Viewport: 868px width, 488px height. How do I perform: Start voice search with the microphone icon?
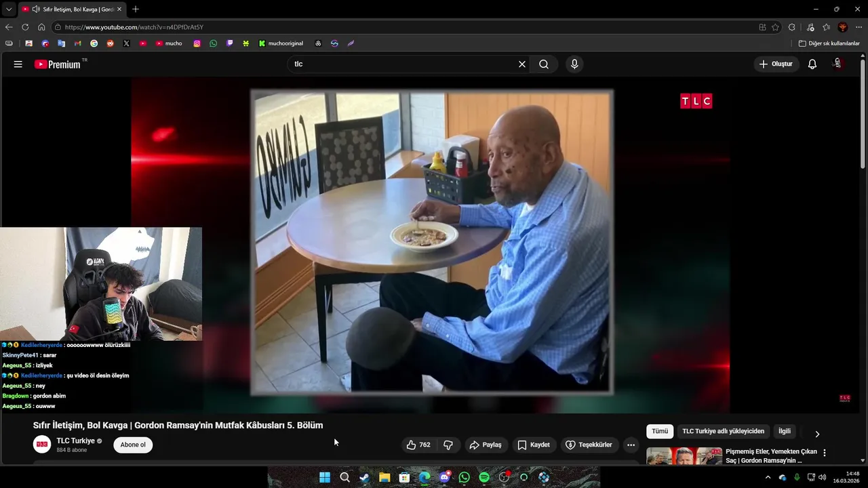(x=574, y=64)
